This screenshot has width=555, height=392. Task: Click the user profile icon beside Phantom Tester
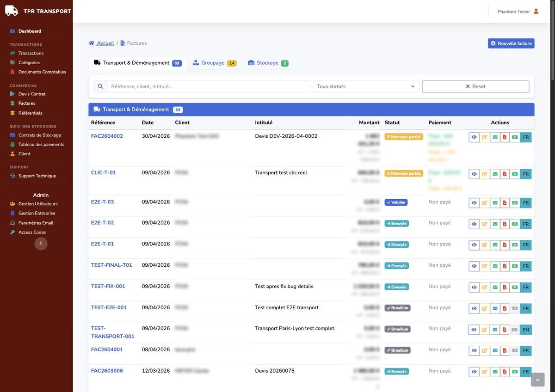(x=536, y=12)
